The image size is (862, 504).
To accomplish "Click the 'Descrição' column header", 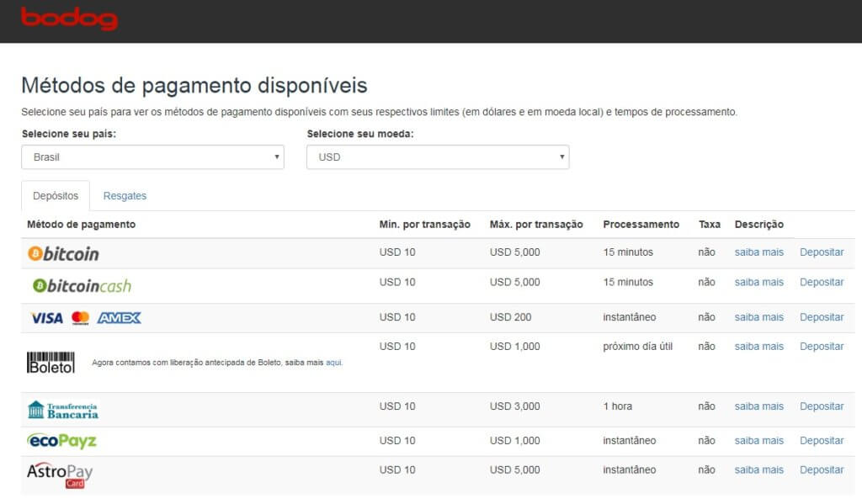I will (x=758, y=225).
